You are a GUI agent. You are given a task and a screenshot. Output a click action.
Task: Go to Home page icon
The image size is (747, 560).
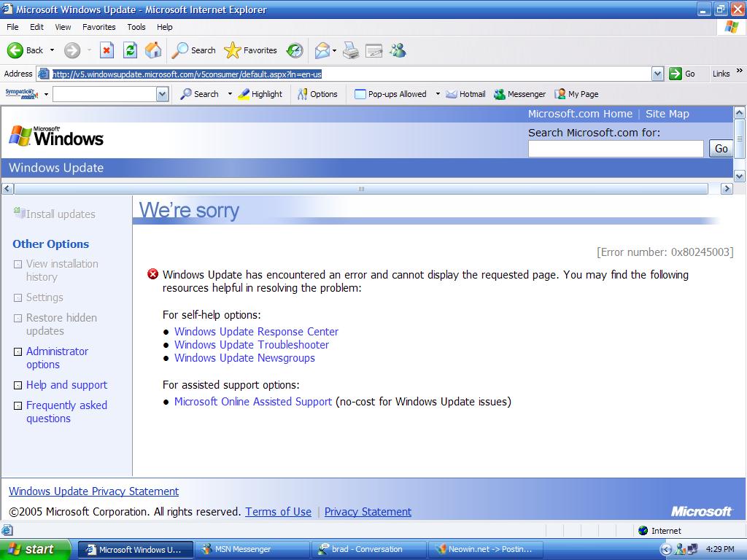pos(153,50)
